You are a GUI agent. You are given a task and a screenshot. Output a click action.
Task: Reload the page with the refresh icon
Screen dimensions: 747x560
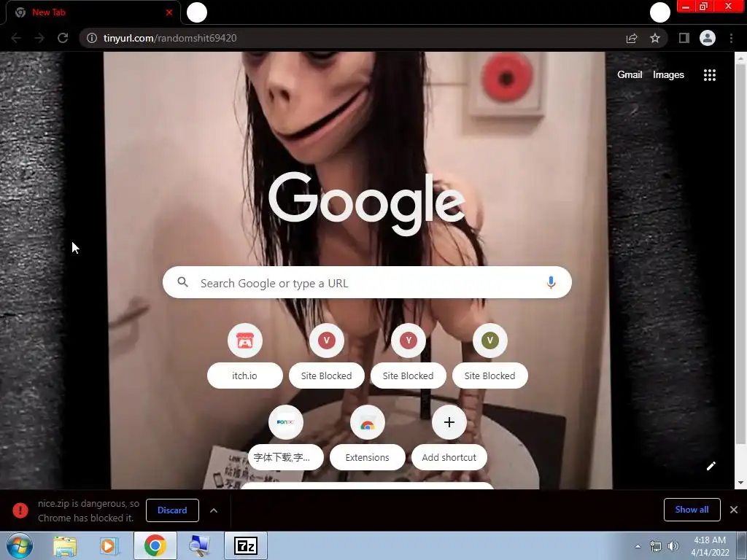coord(63,38)
